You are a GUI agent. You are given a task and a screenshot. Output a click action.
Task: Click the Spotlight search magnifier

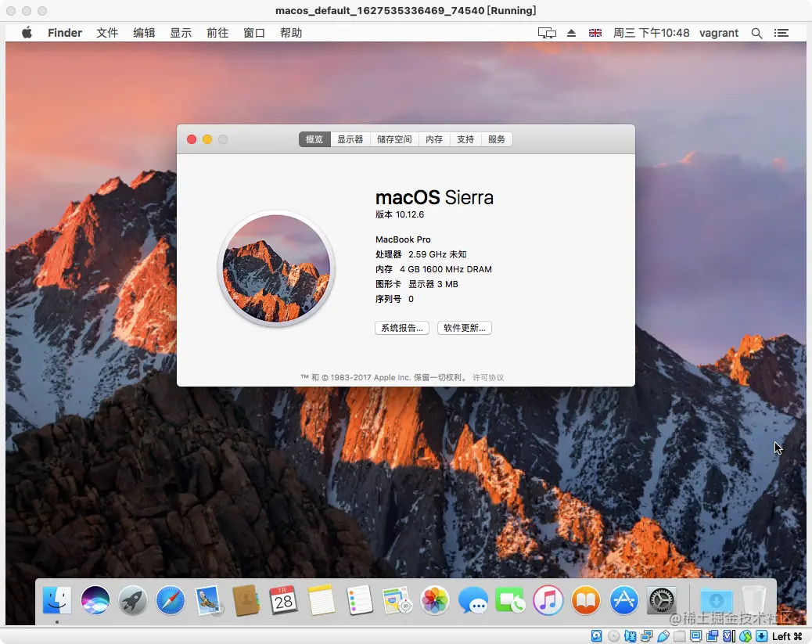[x=756, y=33]
